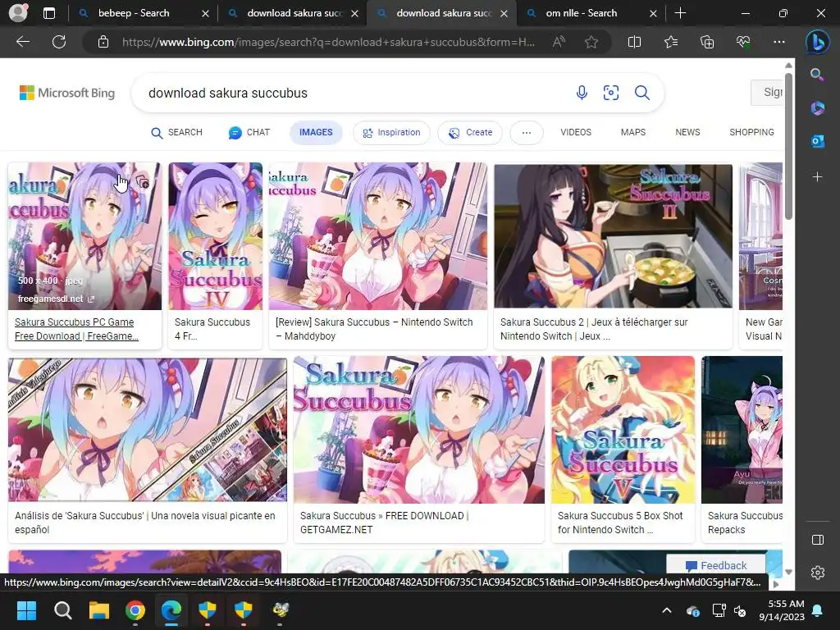
Task: Open Sakura Succubus IV thumbnail
Action: tap(216, 236)
